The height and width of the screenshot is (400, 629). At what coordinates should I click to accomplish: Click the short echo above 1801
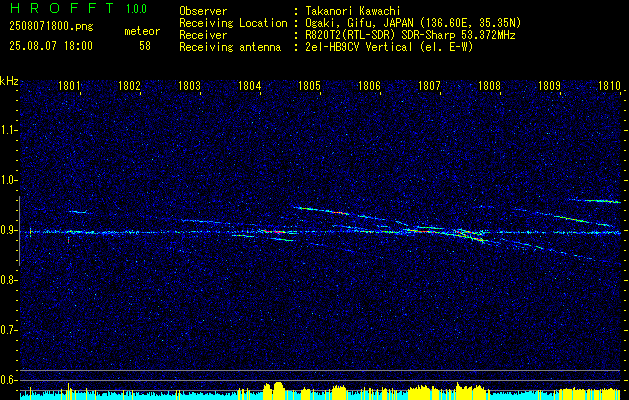point(78,211)
